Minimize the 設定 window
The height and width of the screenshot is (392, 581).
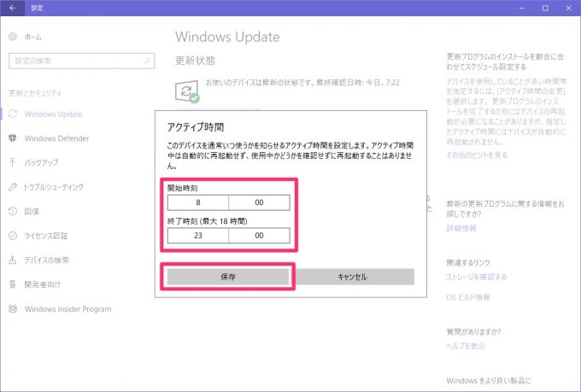pyautogui.click(x=522, y=8)
